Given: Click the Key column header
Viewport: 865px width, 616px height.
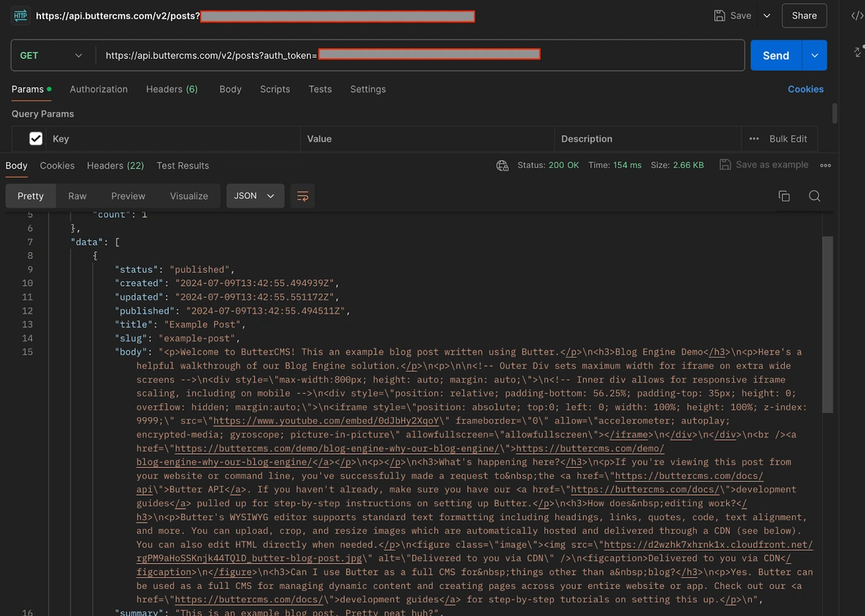Looking at the screenshot, I should pos(61,139).
